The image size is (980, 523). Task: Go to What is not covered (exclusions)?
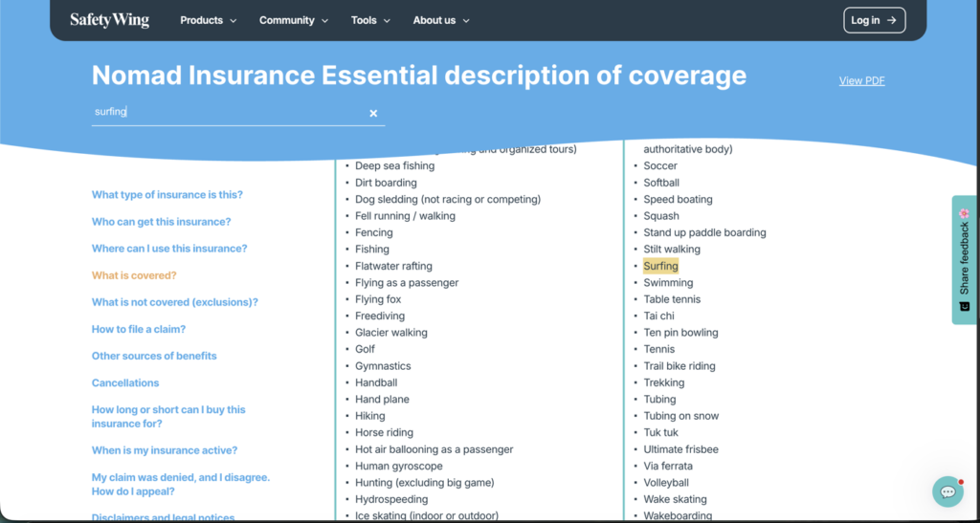tap(175, 302)
